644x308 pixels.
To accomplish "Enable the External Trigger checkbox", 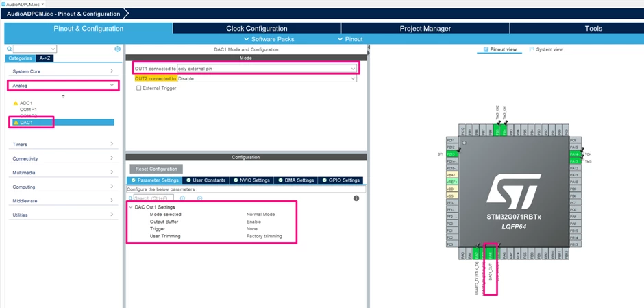I will 139,88.
